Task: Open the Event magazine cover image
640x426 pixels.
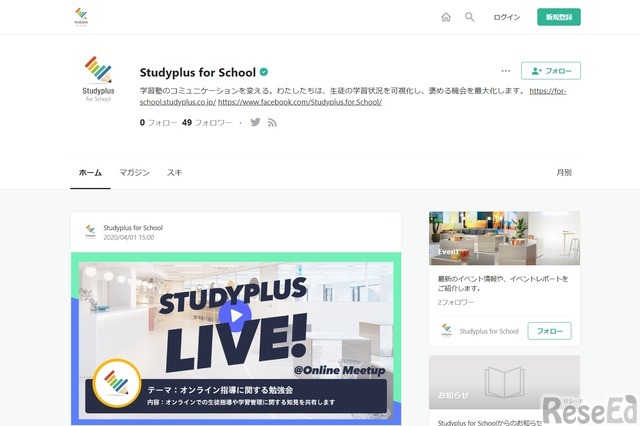Action: (504, 238)
